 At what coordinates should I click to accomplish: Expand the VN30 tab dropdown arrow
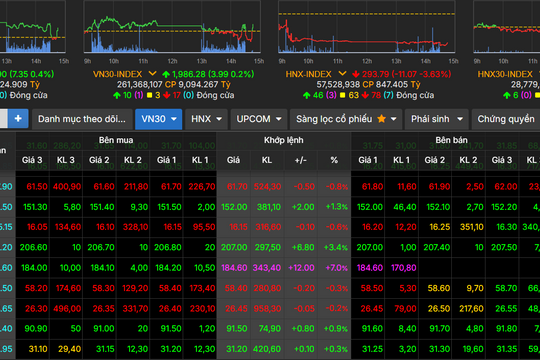point(174,119)
